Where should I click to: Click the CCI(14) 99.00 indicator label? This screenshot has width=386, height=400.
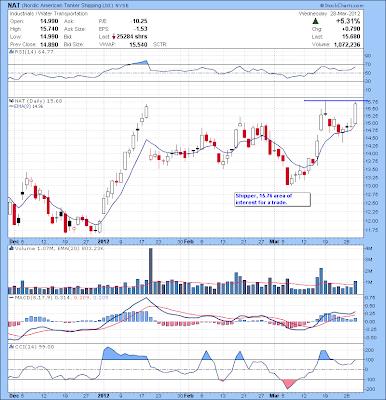[33, 347]
